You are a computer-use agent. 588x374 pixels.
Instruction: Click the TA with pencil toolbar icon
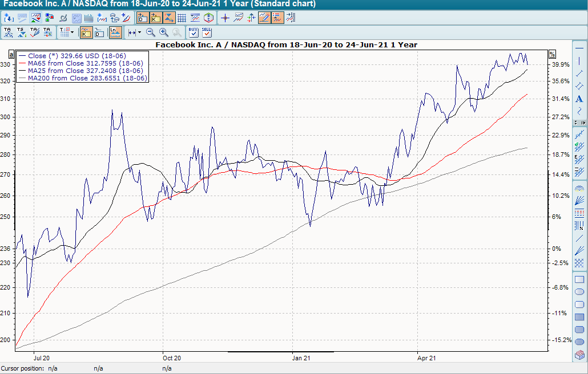[x=35, y=32]
